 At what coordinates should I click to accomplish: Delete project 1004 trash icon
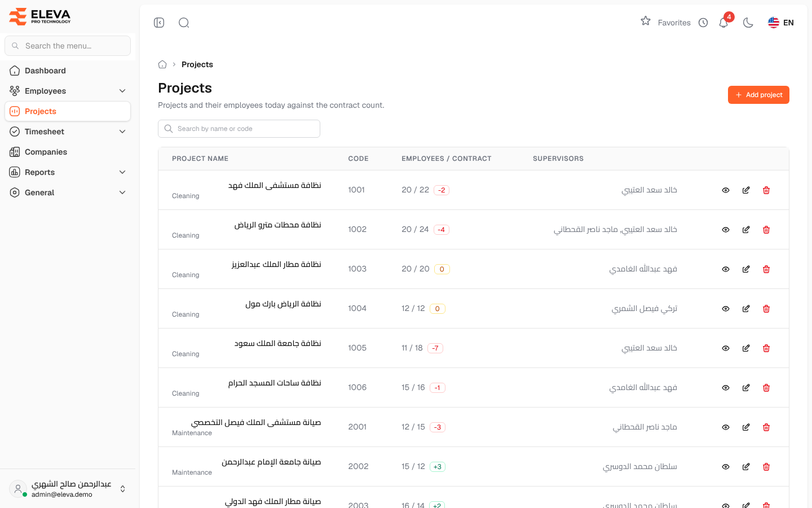pyautogui.click(x=766, y=309)
